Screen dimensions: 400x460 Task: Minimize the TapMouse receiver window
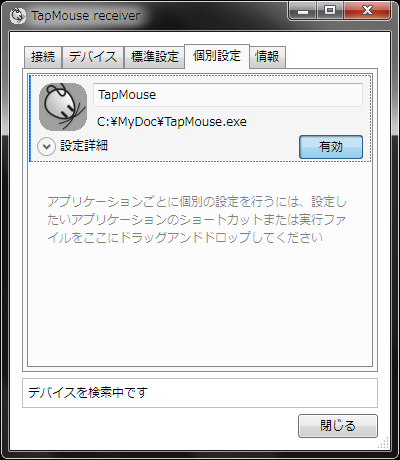click(303, 11)
